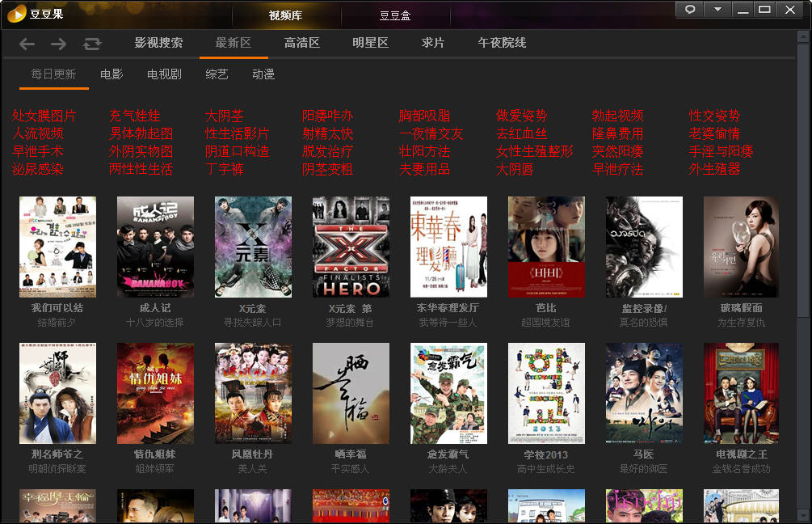Refresh the page with the reload icon
The width and height of the screenshot is (812, 524).
tap(92, 44)
